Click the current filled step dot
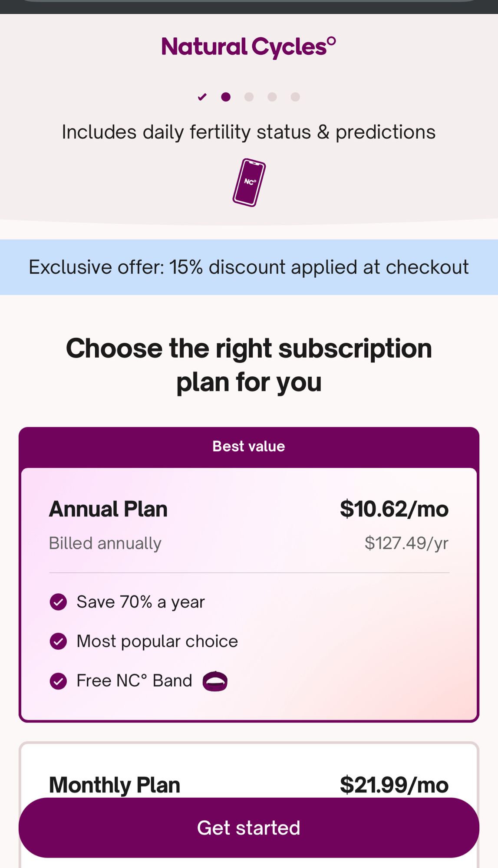This screenshot has width=498, height=868. (226, 97)
